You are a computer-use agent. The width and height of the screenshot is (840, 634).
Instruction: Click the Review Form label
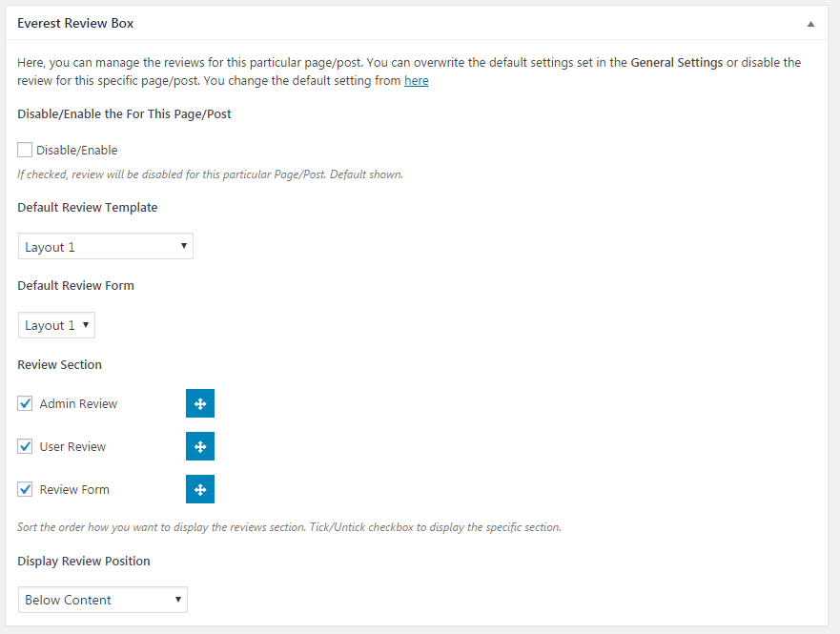74,489
